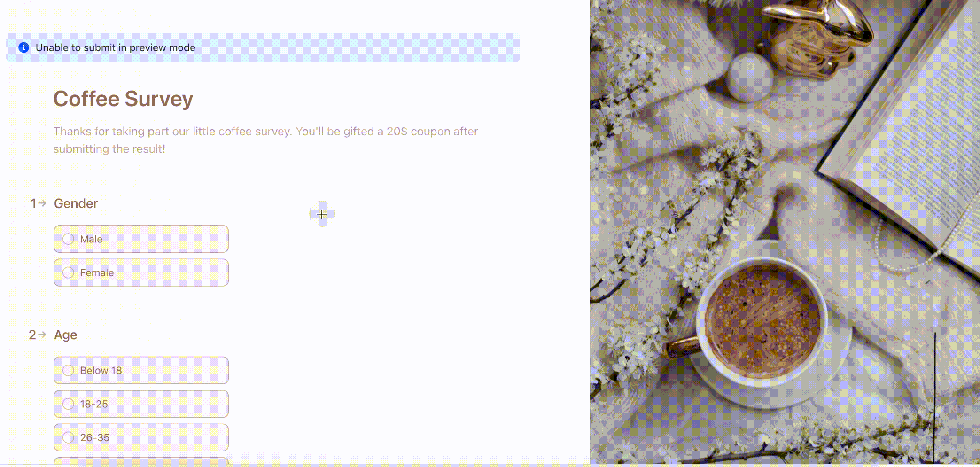Choose the 26-35 age option
The image size is (980, 467).
(141, 437)
